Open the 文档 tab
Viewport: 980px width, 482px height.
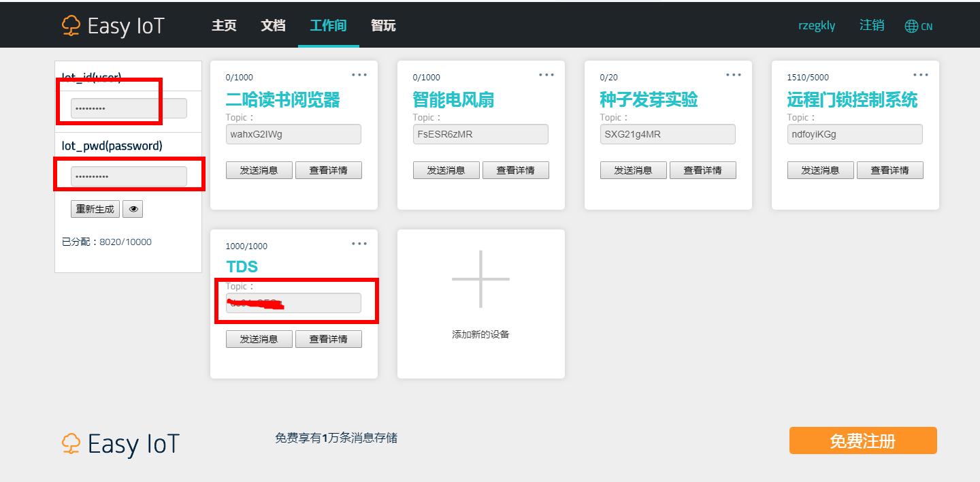pos(273,25)
